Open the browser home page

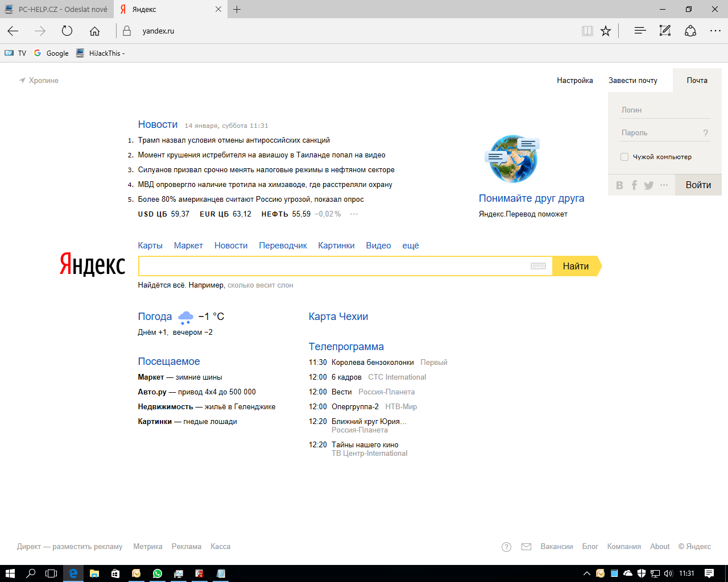[94, 31]
